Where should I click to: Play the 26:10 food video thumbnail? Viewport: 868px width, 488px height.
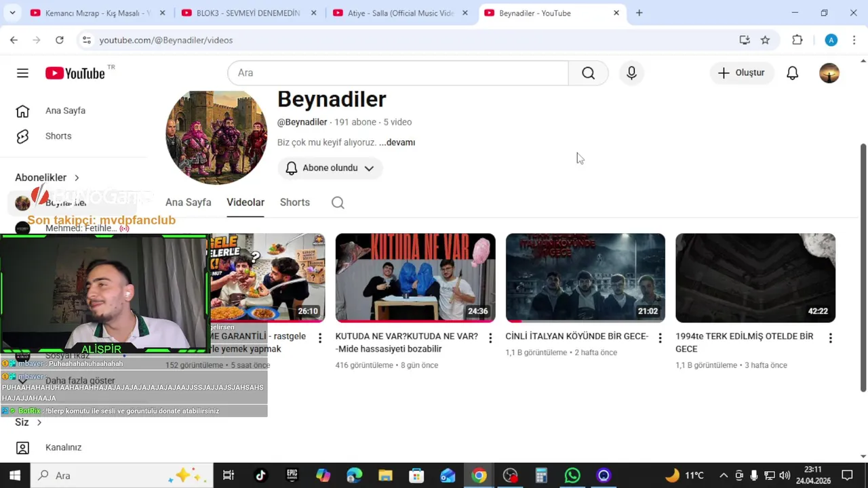pos(267,278)
